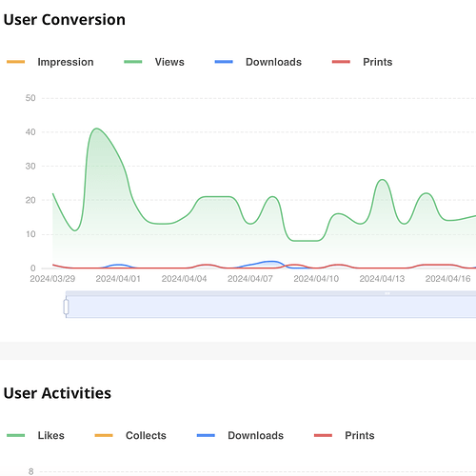Click the 2024/04/01 date label on axis
The image size is (476, 476).
[x=118, y=279]
